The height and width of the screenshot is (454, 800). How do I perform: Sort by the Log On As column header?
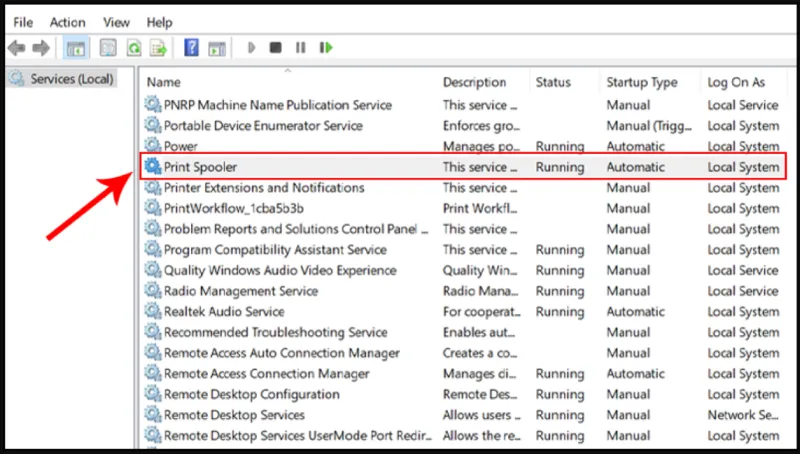(736, 82)
